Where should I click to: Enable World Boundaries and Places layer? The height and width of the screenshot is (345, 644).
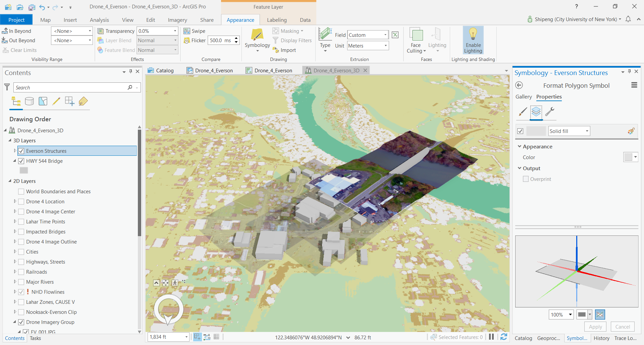(x=21, y=191)
